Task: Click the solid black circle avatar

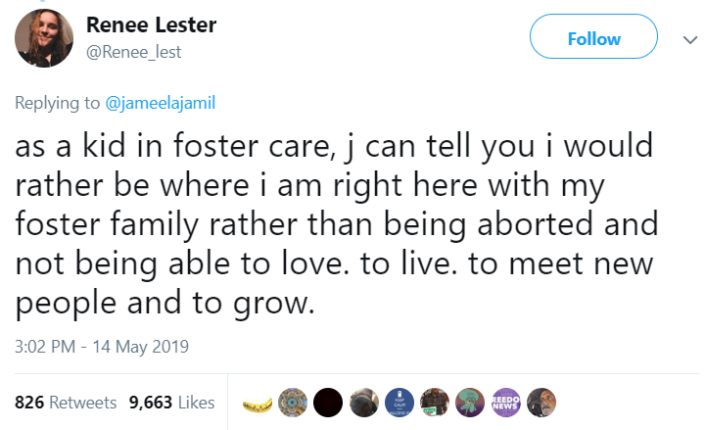Action: pyautogui.click(x=329, y=402)
